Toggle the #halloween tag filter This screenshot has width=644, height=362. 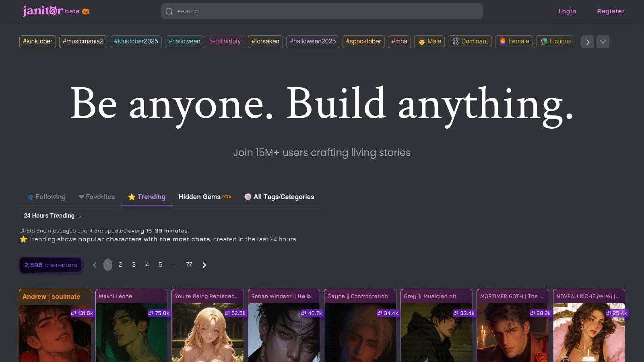coord(184,41)
